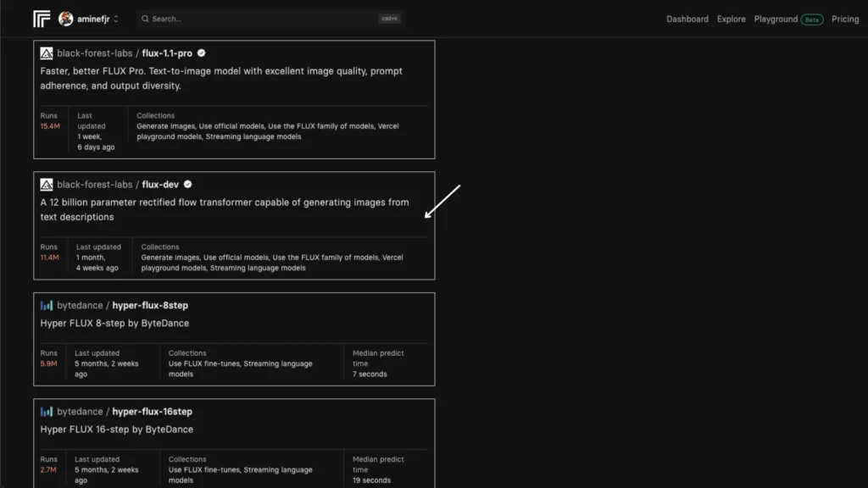Screen dimensions: 868x488
Task: Select the flux-dev 12 billion parameter description
Action: coord(224,210)
